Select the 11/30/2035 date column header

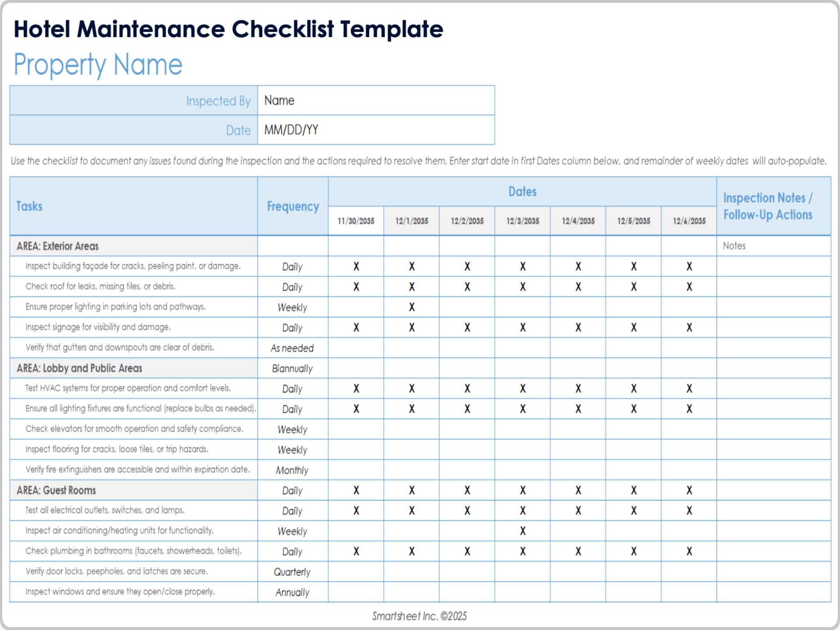click(x=356, y=221)
